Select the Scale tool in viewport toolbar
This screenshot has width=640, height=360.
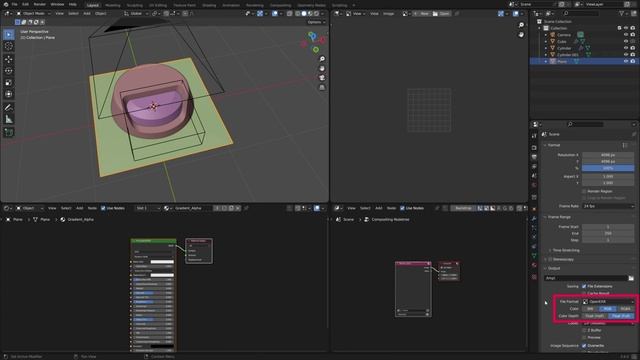coord(9,83)
